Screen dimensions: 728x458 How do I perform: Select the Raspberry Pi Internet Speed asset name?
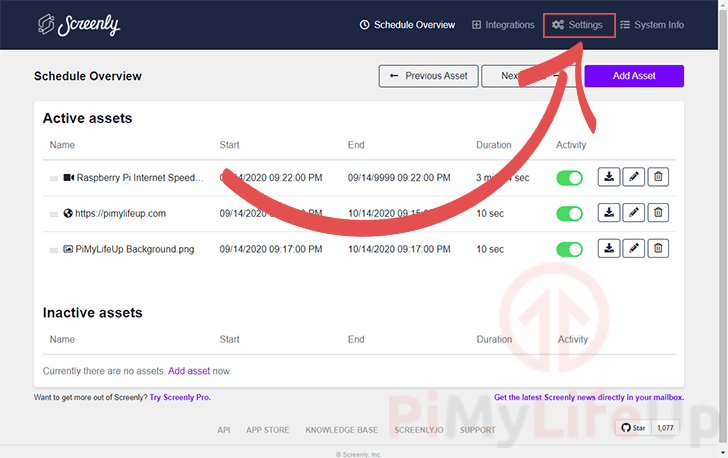[140, 177]
